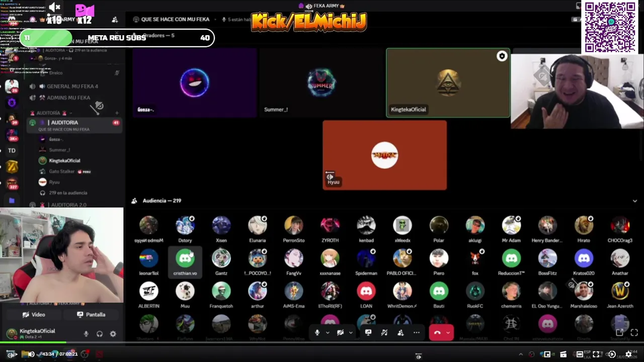The height and width of the screenshot is (362, 644).
Task: Open the invite speakers icon in the control bar
Action: click(x=400, y=332)
